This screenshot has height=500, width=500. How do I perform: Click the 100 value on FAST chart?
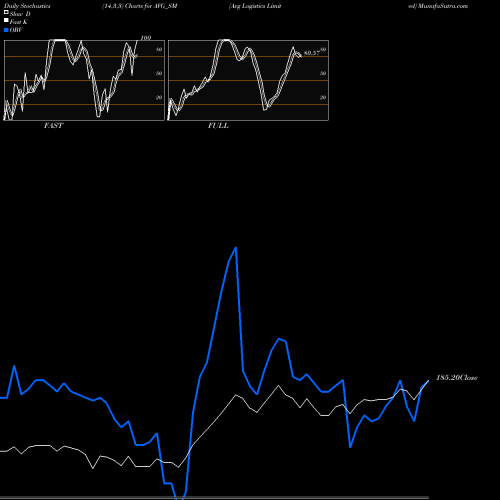[x=146, y=38]
